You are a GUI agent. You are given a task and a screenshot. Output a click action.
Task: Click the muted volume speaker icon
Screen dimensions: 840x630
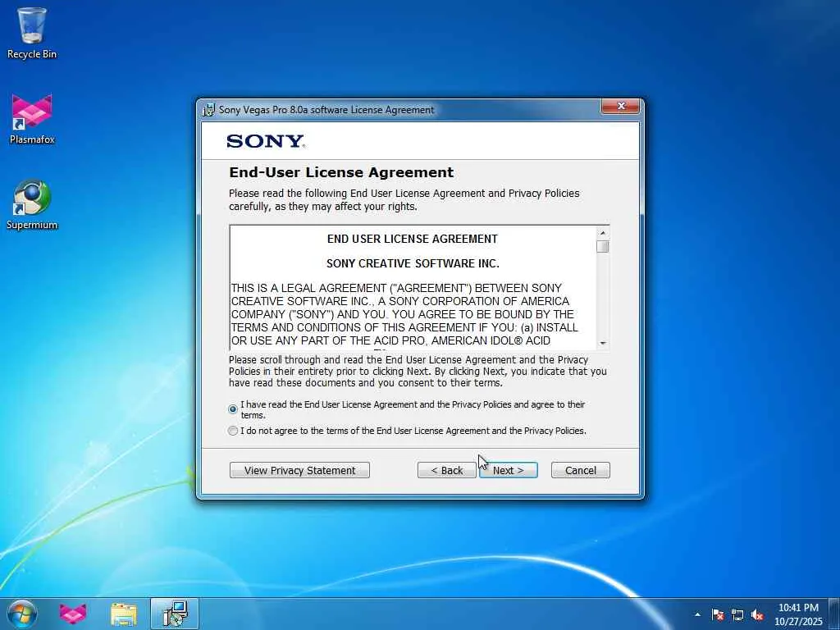[757, 614]
